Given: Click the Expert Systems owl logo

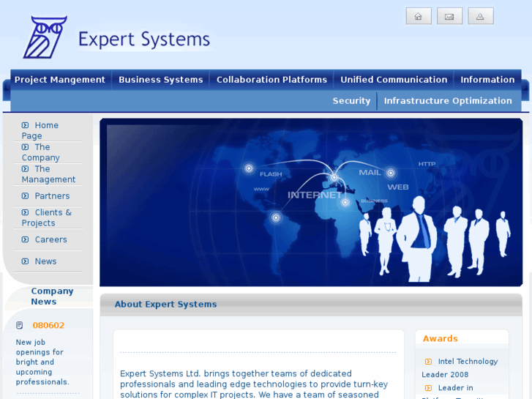Looking at the screenshot, I should tap(45, 37).
